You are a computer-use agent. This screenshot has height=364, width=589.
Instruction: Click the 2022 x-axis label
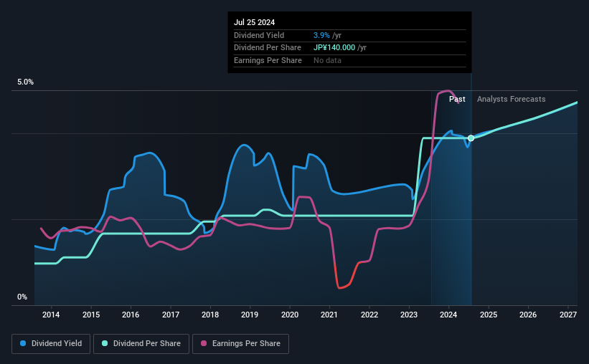[x=369, y=315]
